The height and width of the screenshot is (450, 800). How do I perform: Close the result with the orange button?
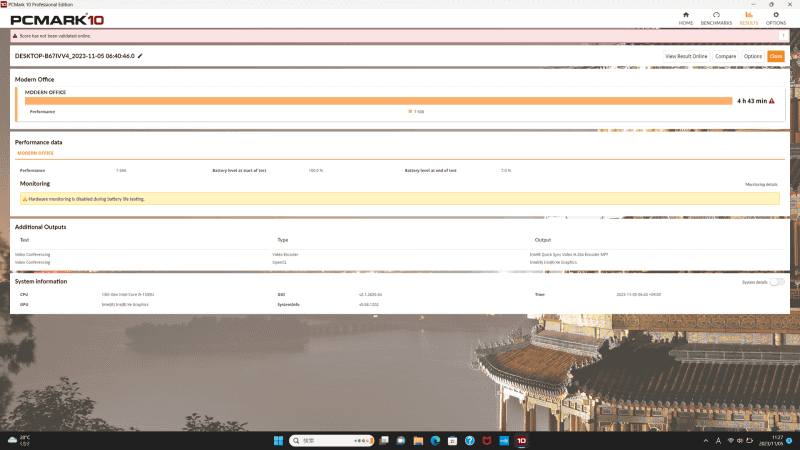pyautogui.click(x=776, y=56)
